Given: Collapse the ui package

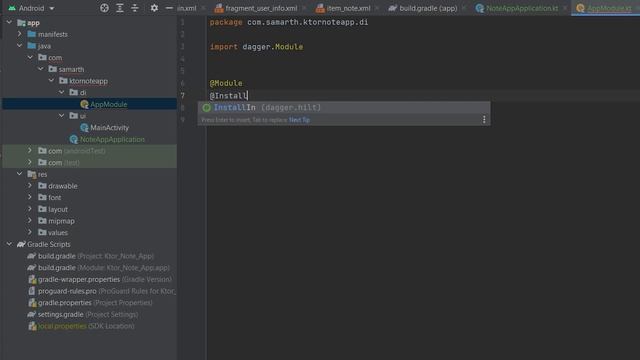Looking at the screenshot, I should [62, 116].
